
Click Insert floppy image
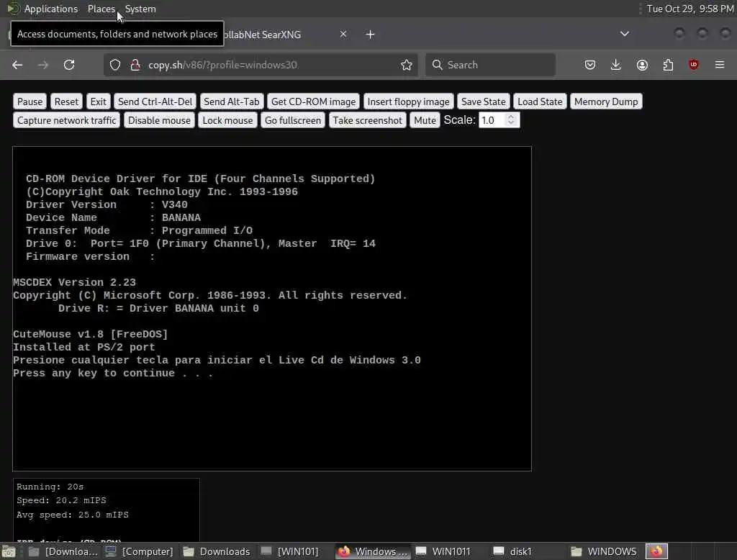(x=409, y=101)
